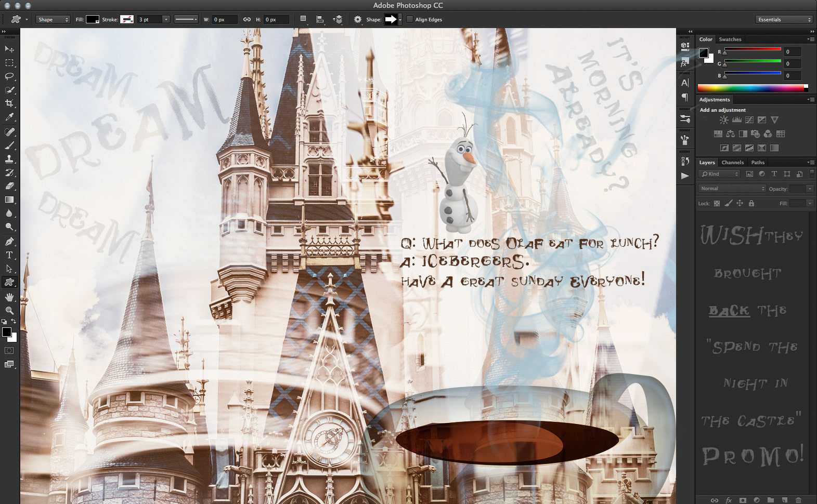Select the Custom Shape tool in toolbox
This screenshot has height=504, width=817.
tap(9, 282)
